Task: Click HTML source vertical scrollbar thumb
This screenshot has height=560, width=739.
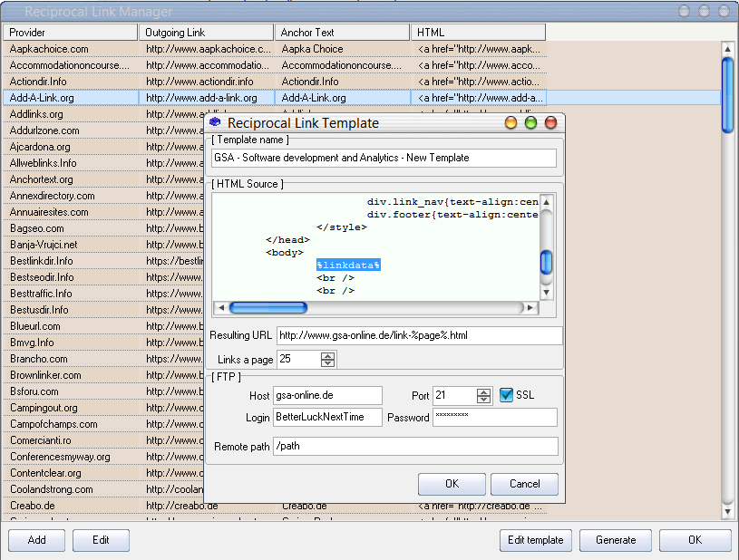Action: pos(546,262)
